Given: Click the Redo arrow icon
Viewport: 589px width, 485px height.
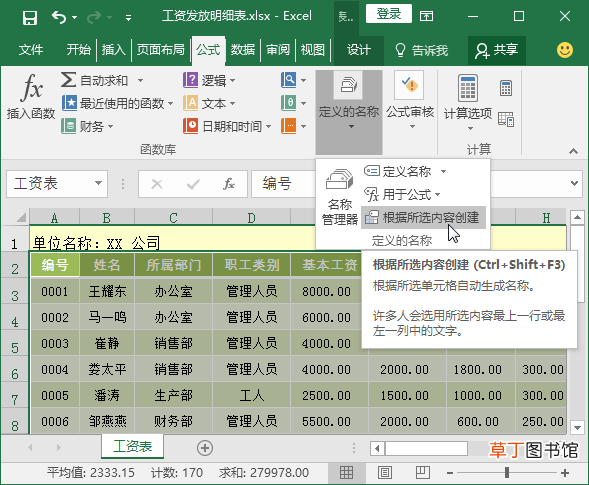Looking at the screenshot, I should pyautogui.click(x=94, y=17).
